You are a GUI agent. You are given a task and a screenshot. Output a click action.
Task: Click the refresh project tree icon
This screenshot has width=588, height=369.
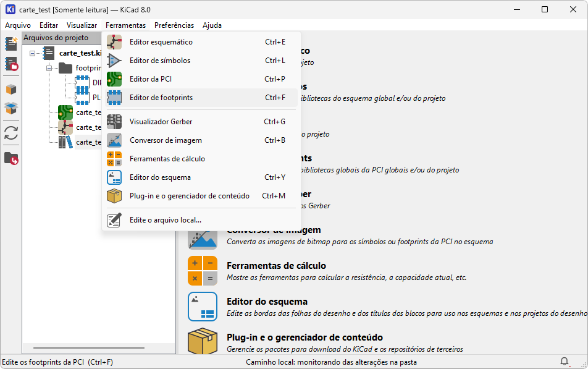pyautogui.click(x=11, y=133)
